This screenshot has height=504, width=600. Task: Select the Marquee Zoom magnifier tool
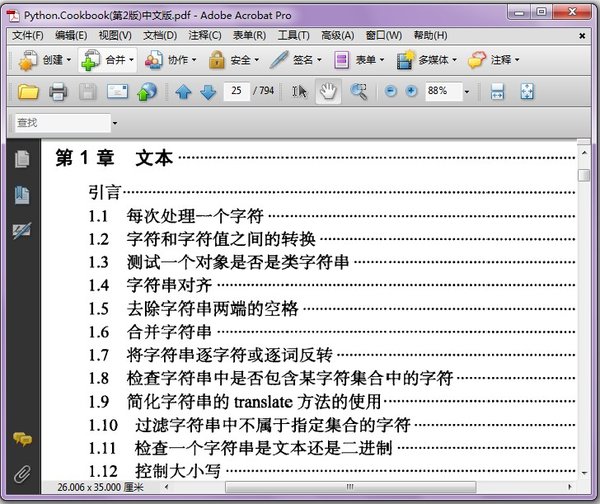[359, 91]
